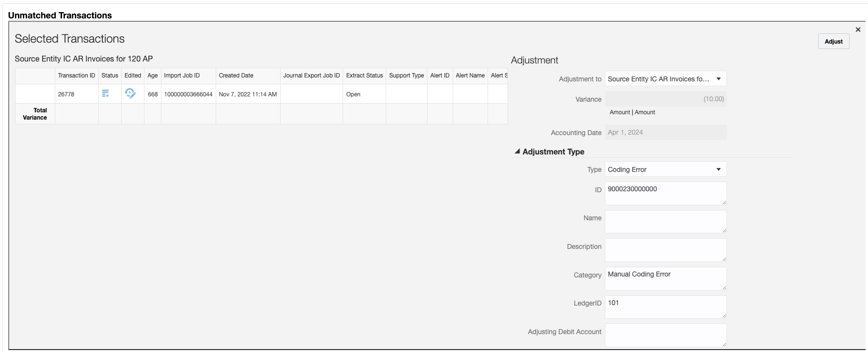Click the age value 668

tap(153, 94)
